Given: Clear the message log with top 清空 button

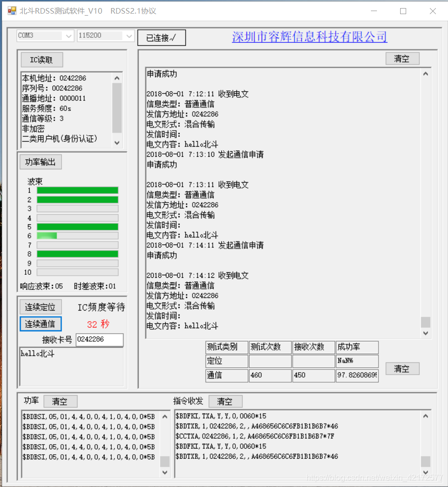Looking at the screenshot, I should [x=402, y=58].
